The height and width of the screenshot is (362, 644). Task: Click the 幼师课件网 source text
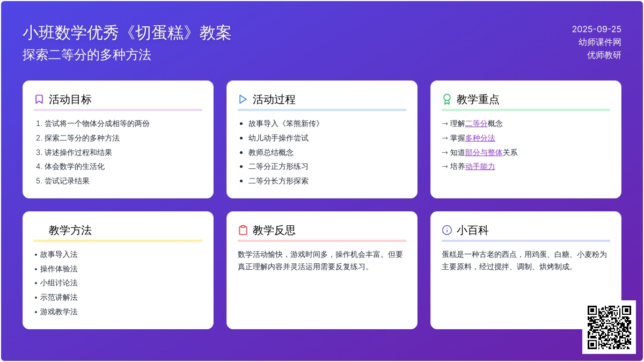point(599,42)
